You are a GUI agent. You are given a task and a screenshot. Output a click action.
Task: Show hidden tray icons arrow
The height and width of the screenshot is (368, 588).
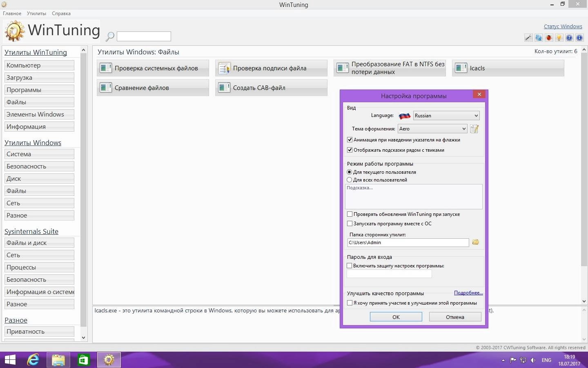[x=503, y=360]
